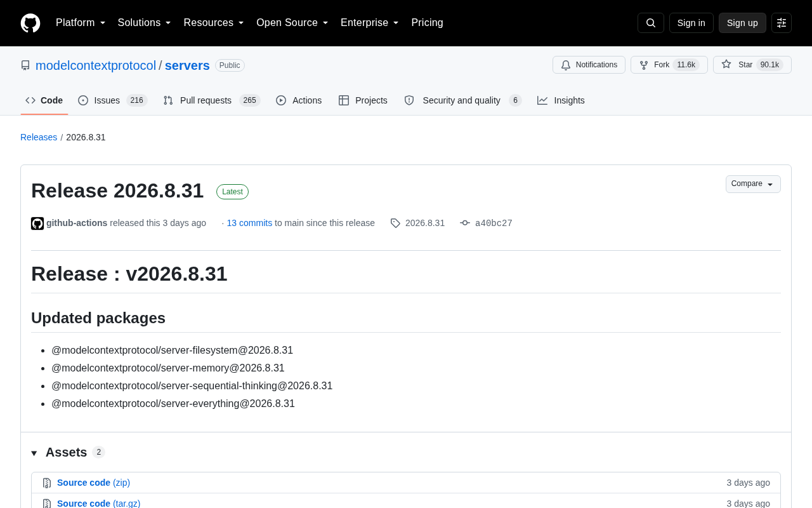Open the 2026.8.31 tag link

[425, 223]
